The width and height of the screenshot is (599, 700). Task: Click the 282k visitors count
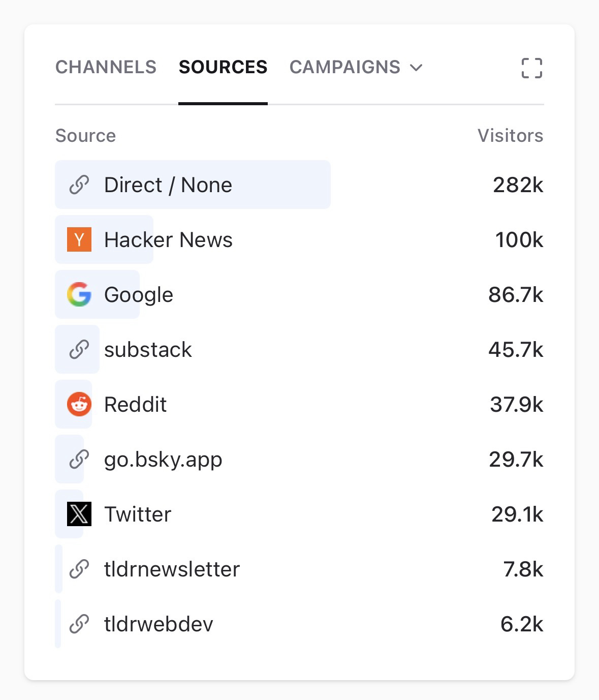pos(518,185)
